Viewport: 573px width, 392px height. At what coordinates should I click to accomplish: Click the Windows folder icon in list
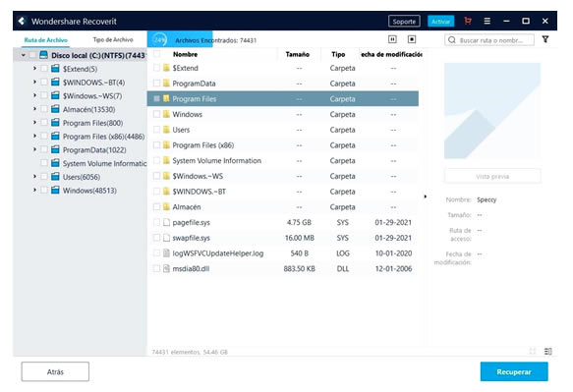[x=166, y=114]
